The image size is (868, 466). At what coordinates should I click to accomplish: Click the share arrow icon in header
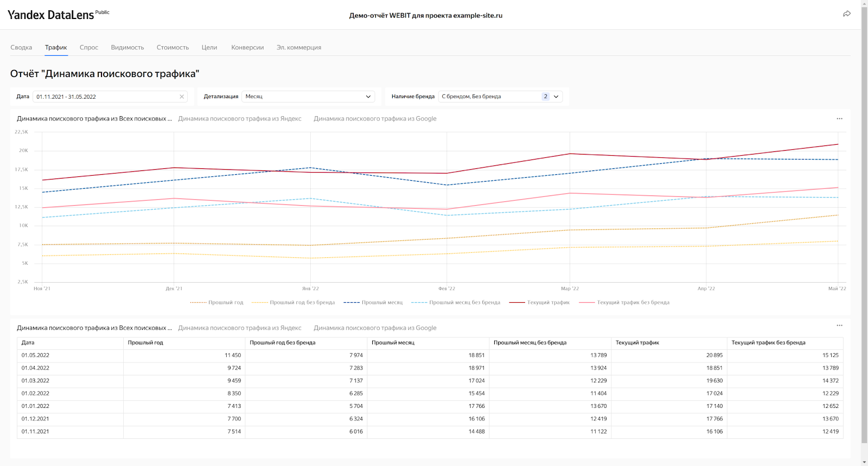846,14
